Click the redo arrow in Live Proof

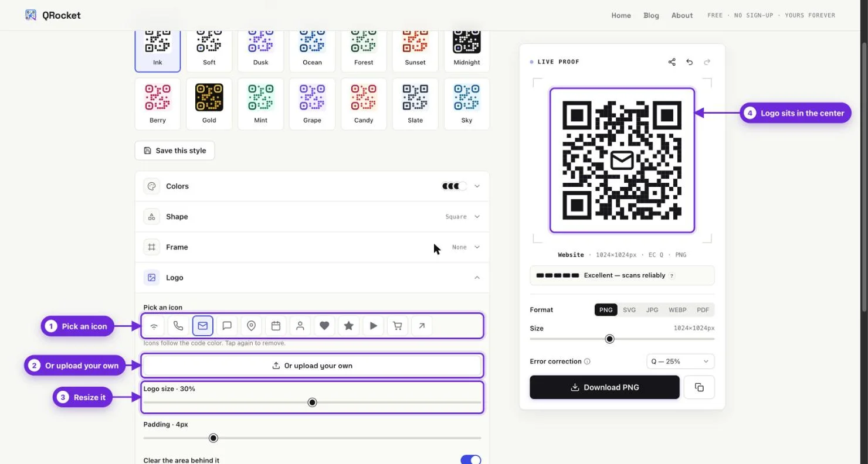707,62
